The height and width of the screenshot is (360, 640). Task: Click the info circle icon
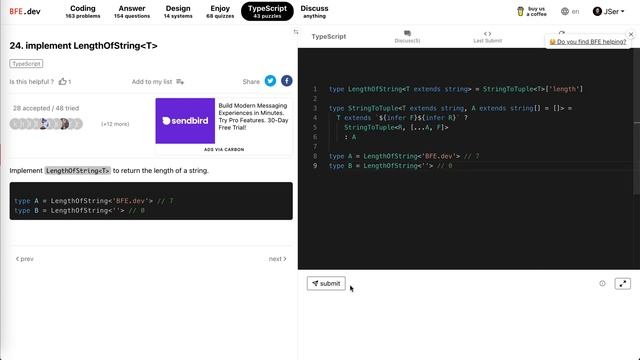[x=602, y=283]
